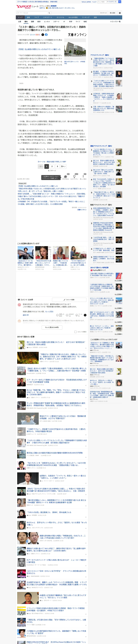
Task: Click the なるほど reaction on first comment
Action: click(70, 315)
